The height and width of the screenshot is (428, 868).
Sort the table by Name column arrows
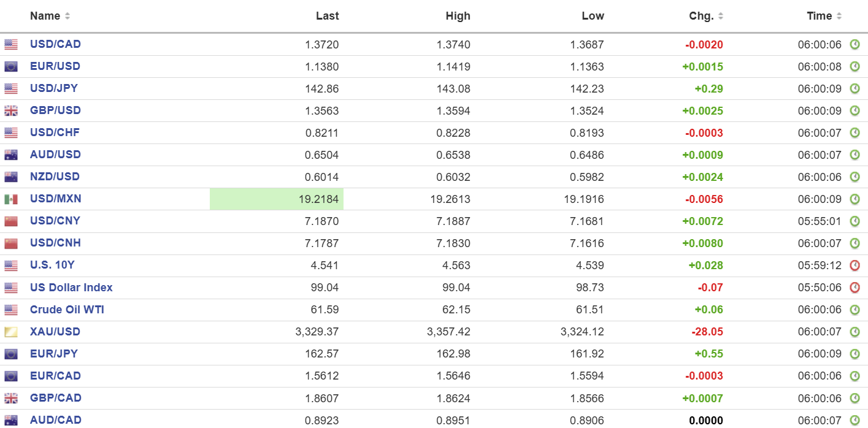[67, 16]
